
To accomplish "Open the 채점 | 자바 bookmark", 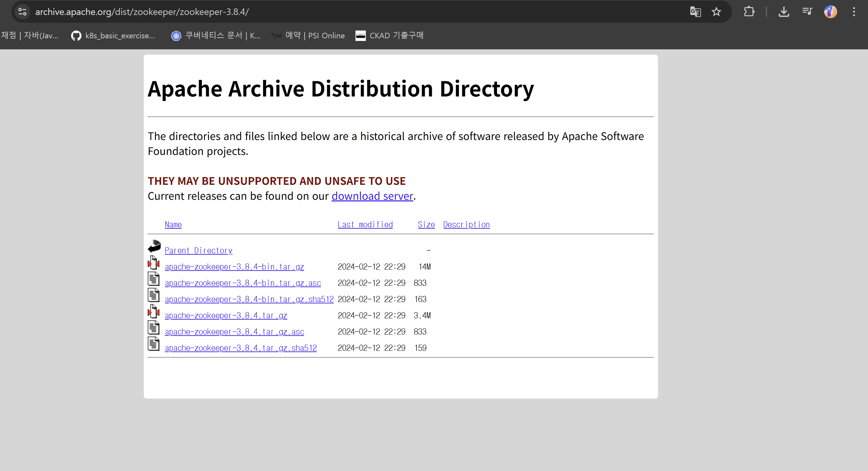I will click(x=29, y=35).
